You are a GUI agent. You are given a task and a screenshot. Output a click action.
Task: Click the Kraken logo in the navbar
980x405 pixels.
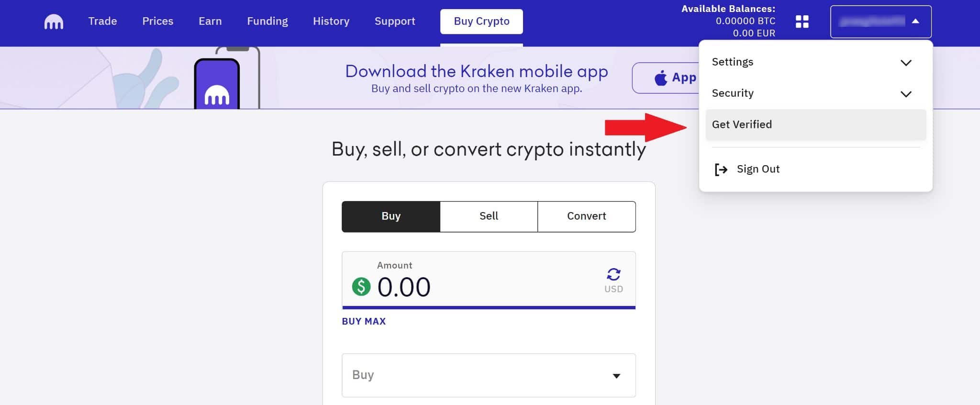click(53, 21)
